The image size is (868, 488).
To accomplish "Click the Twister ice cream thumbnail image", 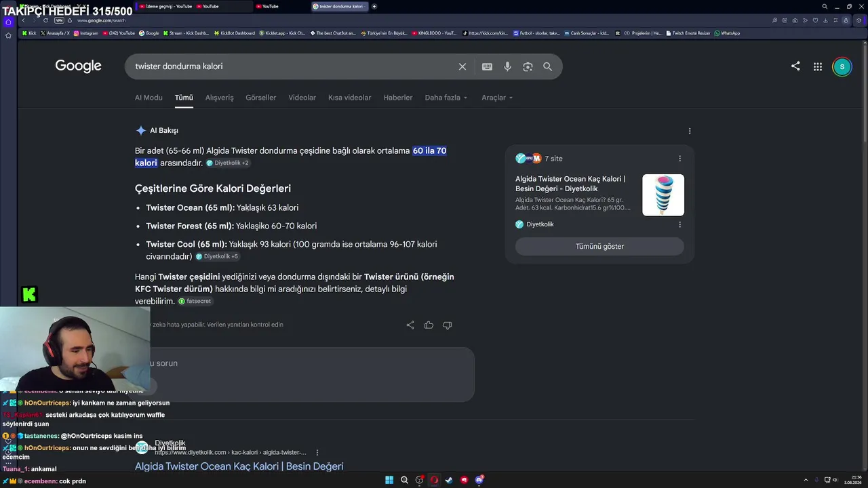I will [x=663, y=195].
